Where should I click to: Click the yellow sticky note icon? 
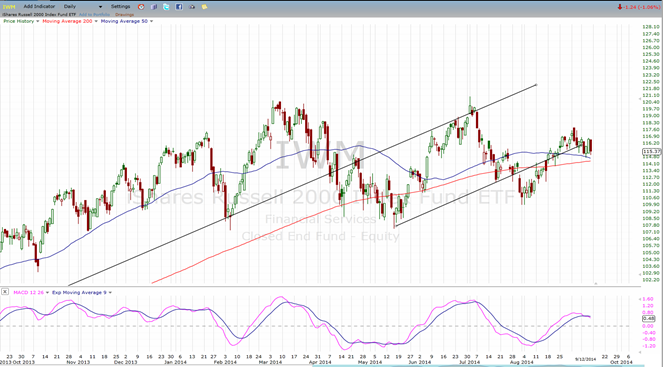point(205,7)
